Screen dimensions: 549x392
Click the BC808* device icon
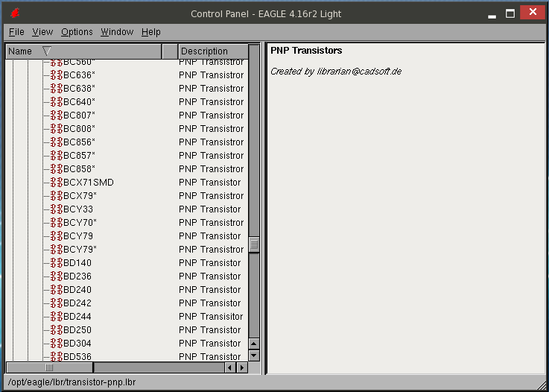(x=57, y=129)
